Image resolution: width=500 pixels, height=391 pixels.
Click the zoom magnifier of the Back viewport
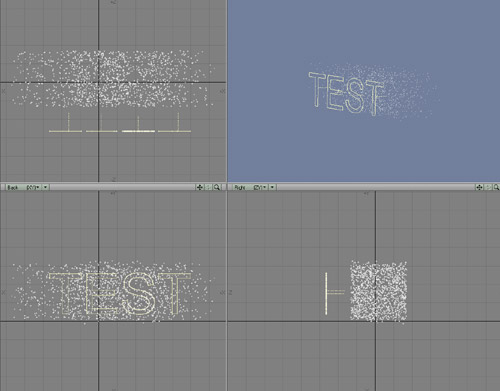(x=217, y=187)
